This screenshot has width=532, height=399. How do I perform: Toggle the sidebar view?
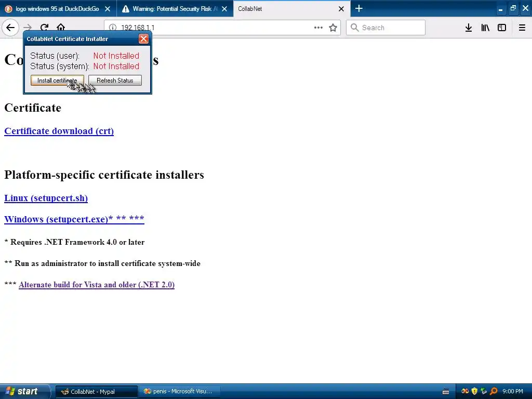[x=502, y=28]
